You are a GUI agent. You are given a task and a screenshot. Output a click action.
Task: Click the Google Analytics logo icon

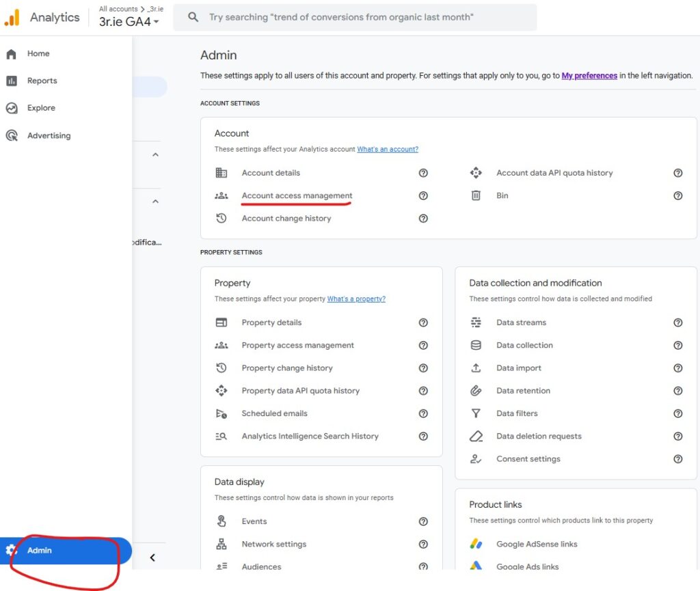(12, 18)
